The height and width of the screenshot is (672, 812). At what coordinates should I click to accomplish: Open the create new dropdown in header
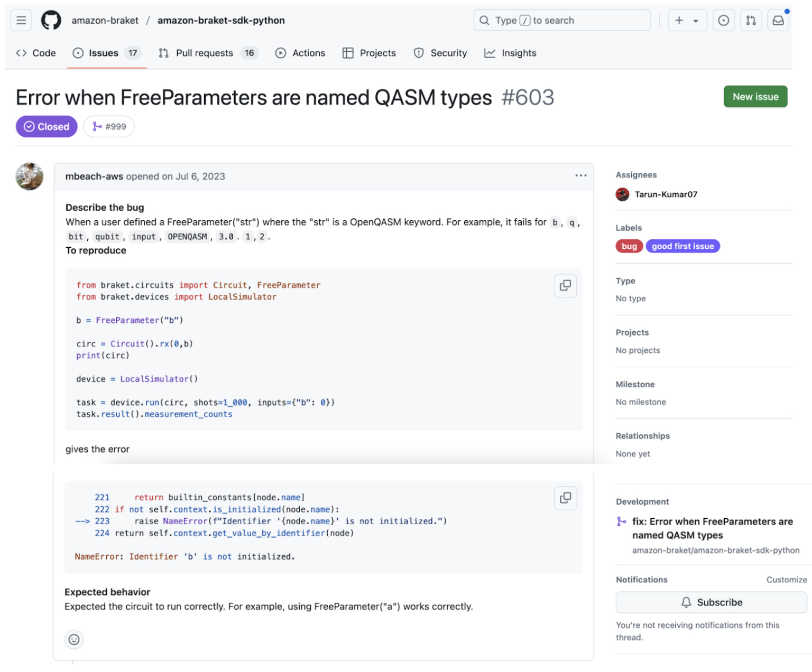click(x=687, y=20)
